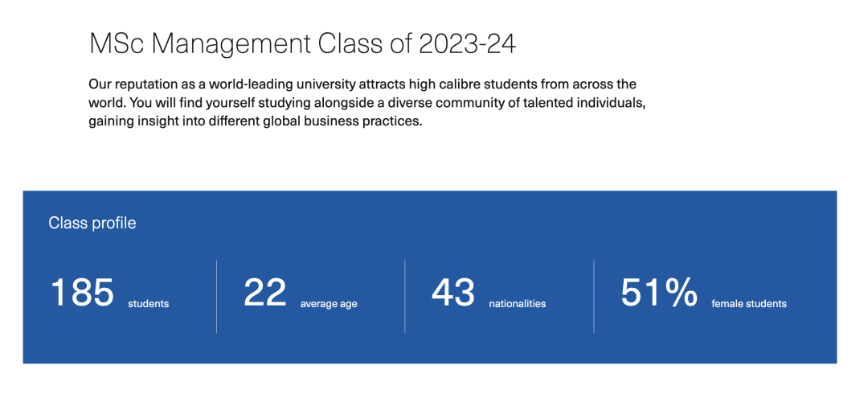This screenshot has width=868, height=394.
Task: Click the 'students' caption text
Action: point(149,304)
